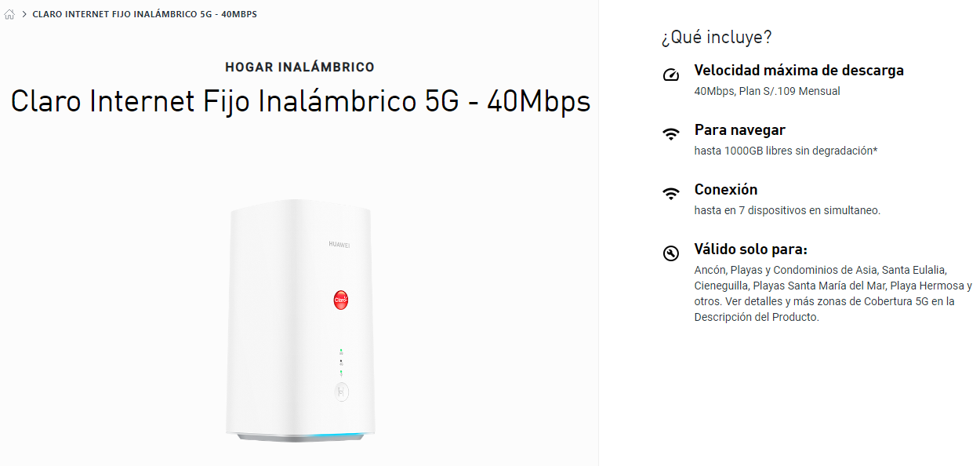Click the Huawei router product image
Screen dimensions: 980x466
pos(299,319)
